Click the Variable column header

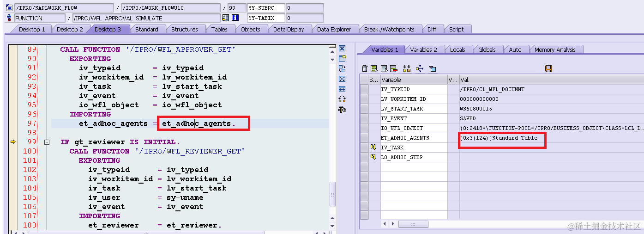[414, 80]
